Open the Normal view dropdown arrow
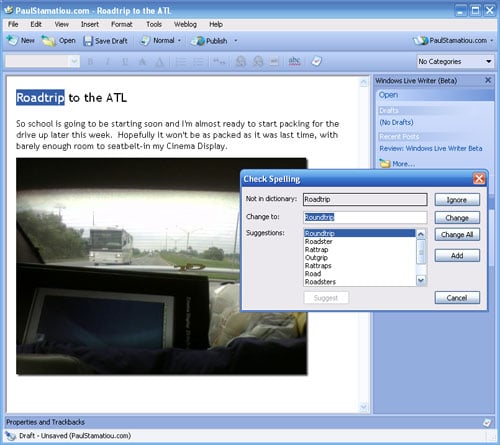 point(179,41)
